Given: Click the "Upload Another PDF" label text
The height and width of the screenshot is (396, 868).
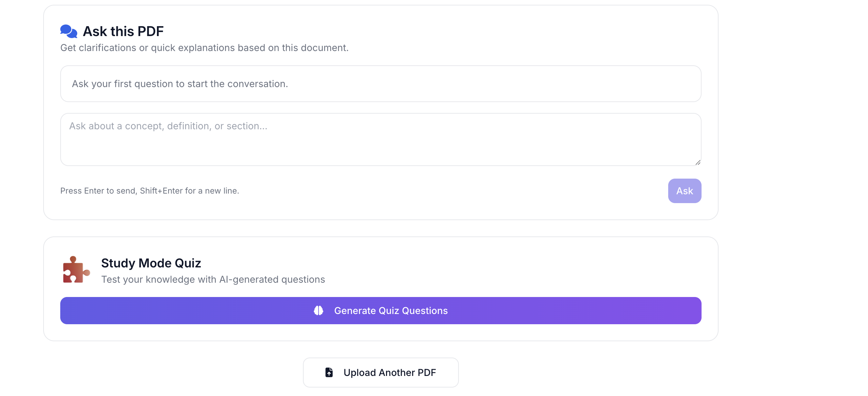Looking at the screenshot, I should click(x=389, y=373).
